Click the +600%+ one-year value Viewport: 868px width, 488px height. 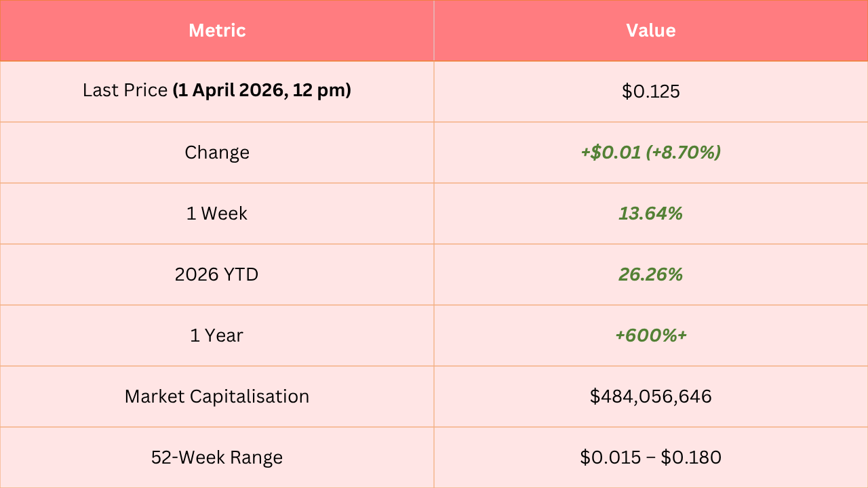point(651,335)
